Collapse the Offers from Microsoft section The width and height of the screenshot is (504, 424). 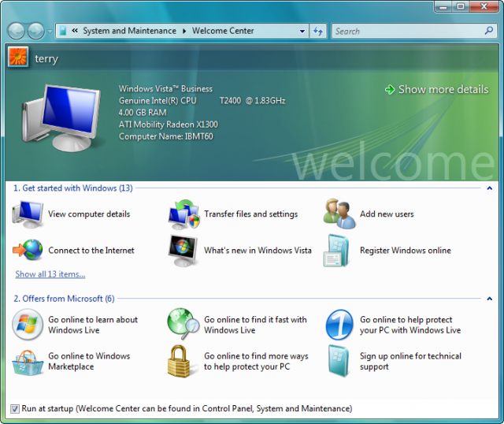click(x=490, y=299)
